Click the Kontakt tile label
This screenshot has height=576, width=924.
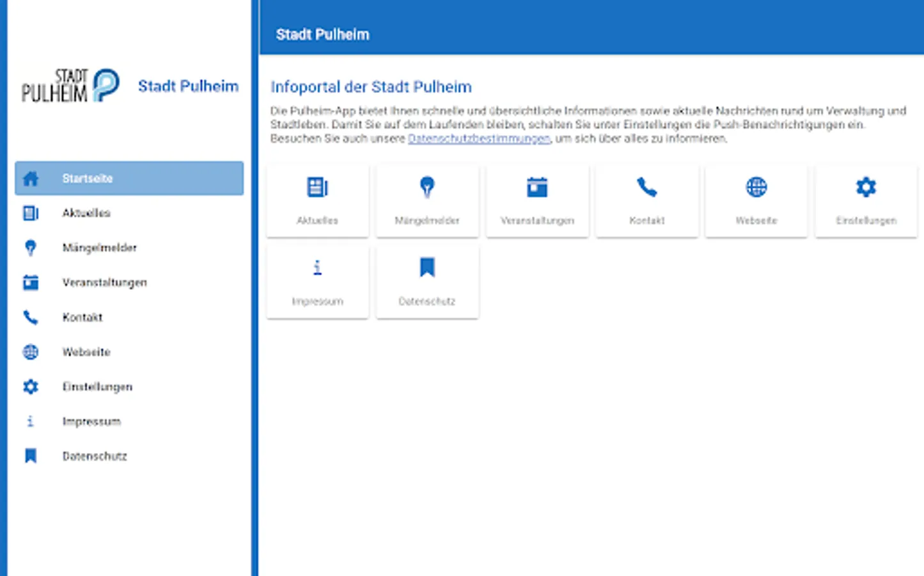tap(647, 220)
